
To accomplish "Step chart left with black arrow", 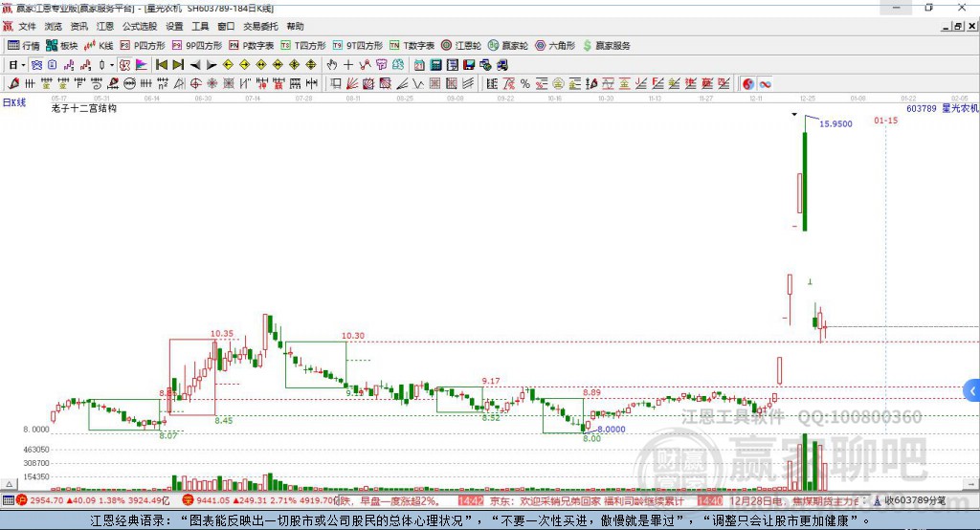I will 195,65.
